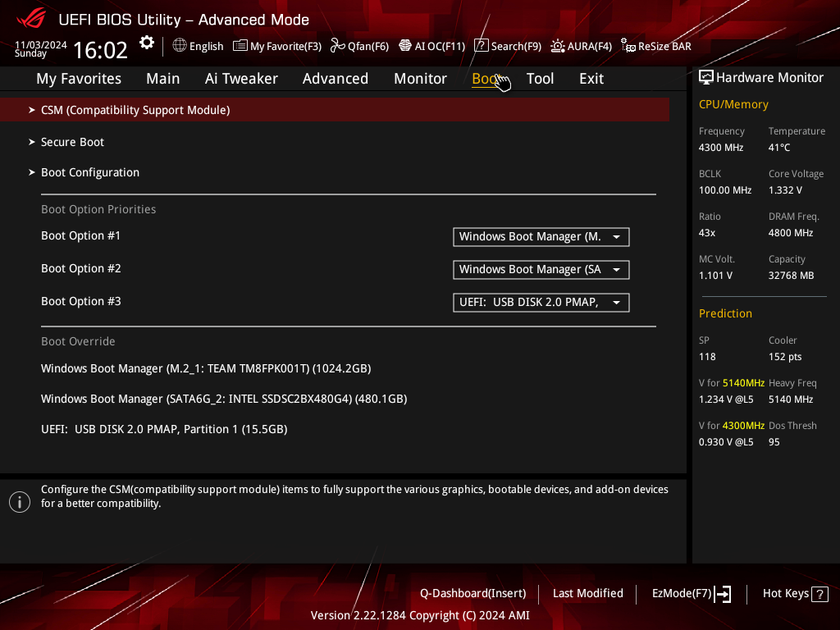Viewport: 840px width, 630px height.
Task: Open the My Favorites tab
Action: click(x=79, y=79)
